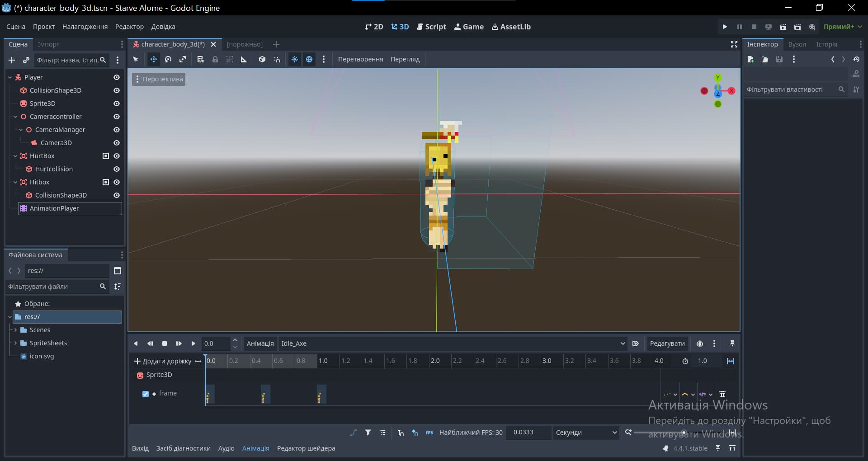Click the delete track trash icon

click(x=722, y=394)
